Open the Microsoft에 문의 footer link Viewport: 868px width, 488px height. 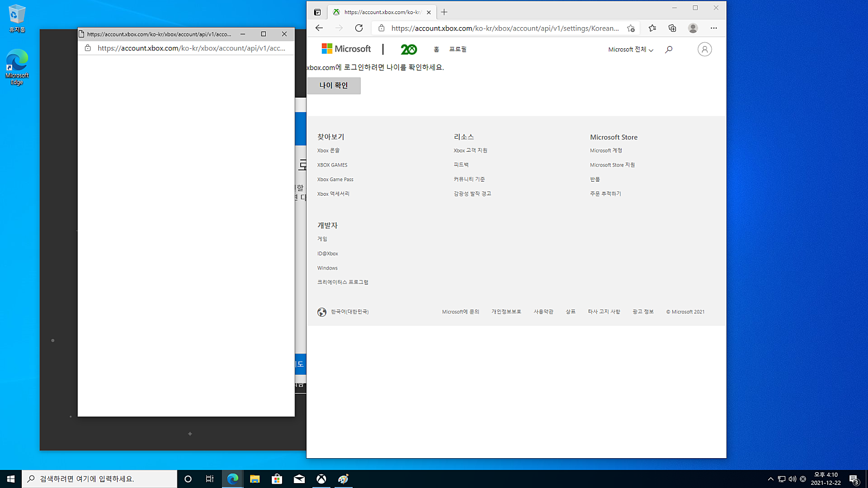click(x=461, y=312)
